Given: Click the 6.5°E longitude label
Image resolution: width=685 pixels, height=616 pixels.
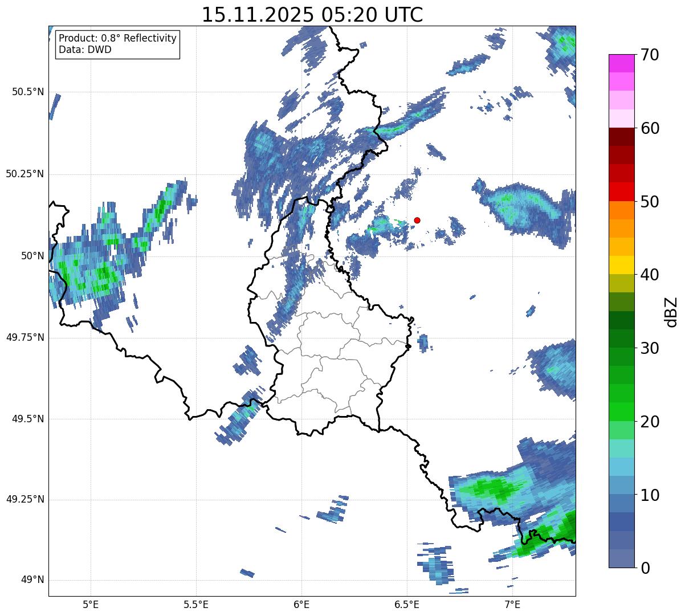Looking at the screenshot, I should (x=407, y=605).
